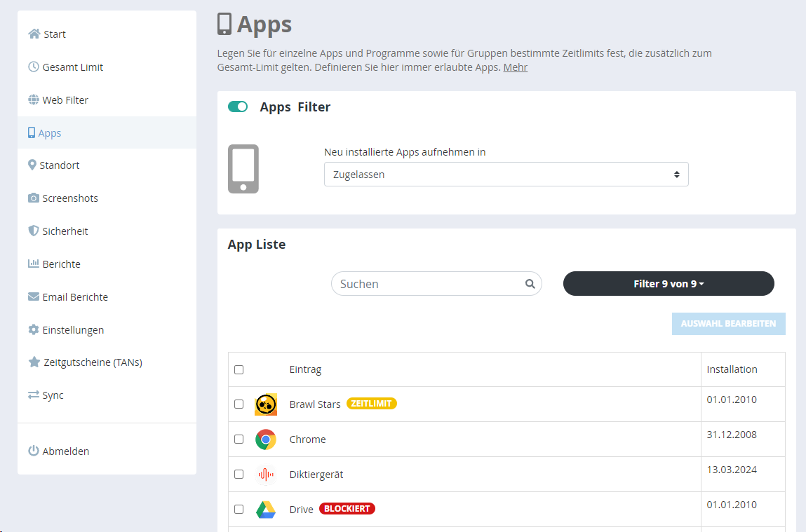806x532 pixels.
Task: Tick the Brawl Stars checkbox
Action: 239,404
